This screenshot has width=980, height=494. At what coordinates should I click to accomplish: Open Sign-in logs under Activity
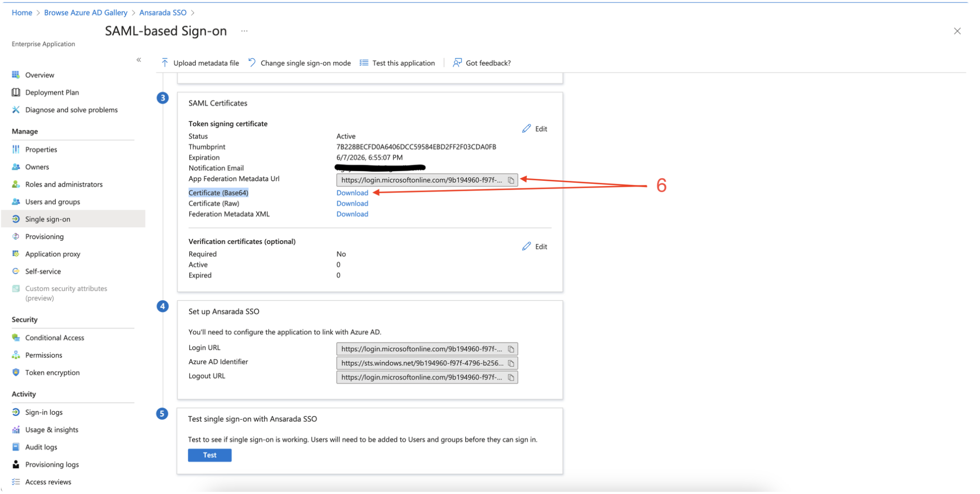43,412
